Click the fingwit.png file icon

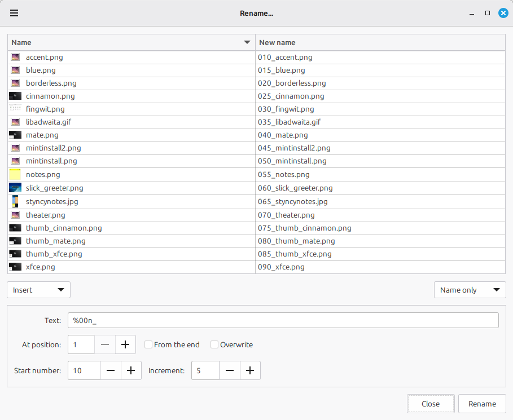coord(15,109)
